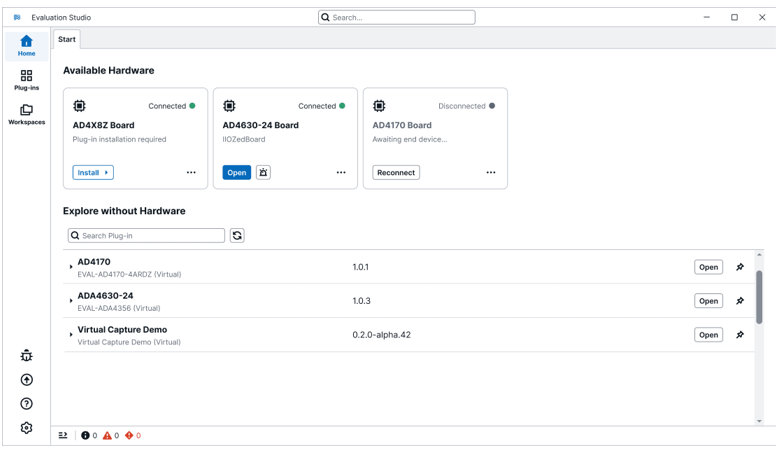776x450 pixels.
Task: Click the bug report icon in sidebar
Action: 27,355
